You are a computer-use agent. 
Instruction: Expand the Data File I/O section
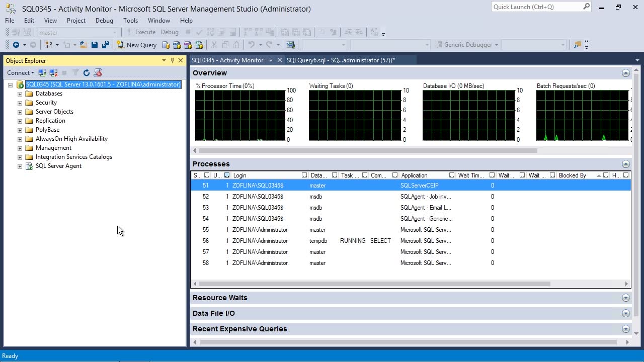click(625, 313)
